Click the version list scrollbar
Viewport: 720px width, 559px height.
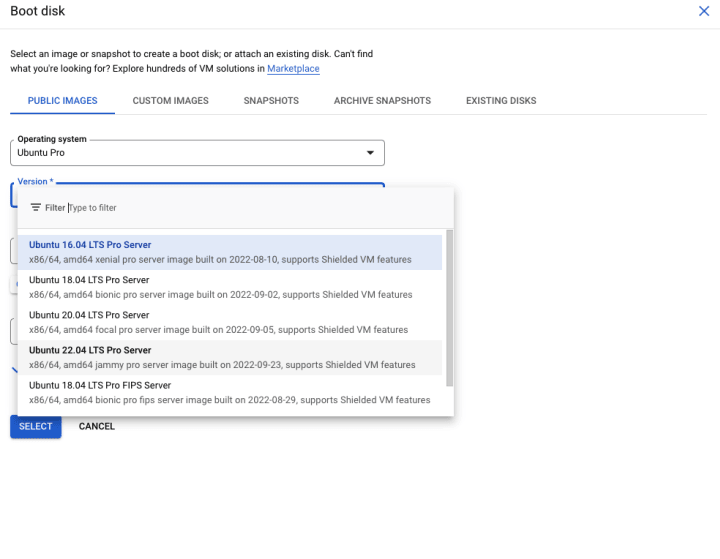tap(450, 308)
